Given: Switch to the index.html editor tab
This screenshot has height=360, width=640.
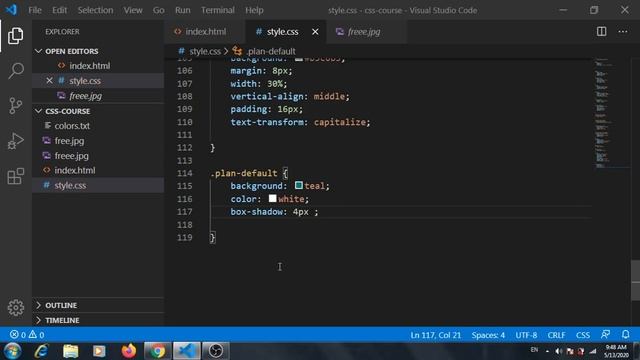Looking at the screenshot, I should [x=205, y=31].
